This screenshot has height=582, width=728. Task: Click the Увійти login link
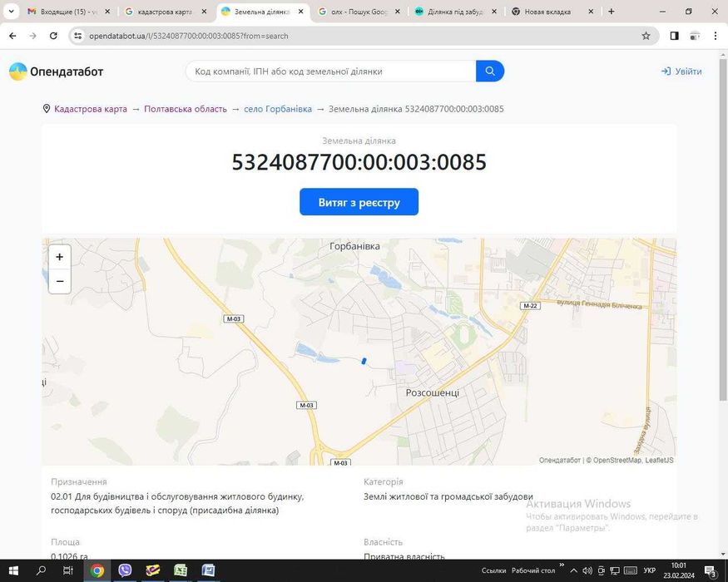tap(681, 71)
